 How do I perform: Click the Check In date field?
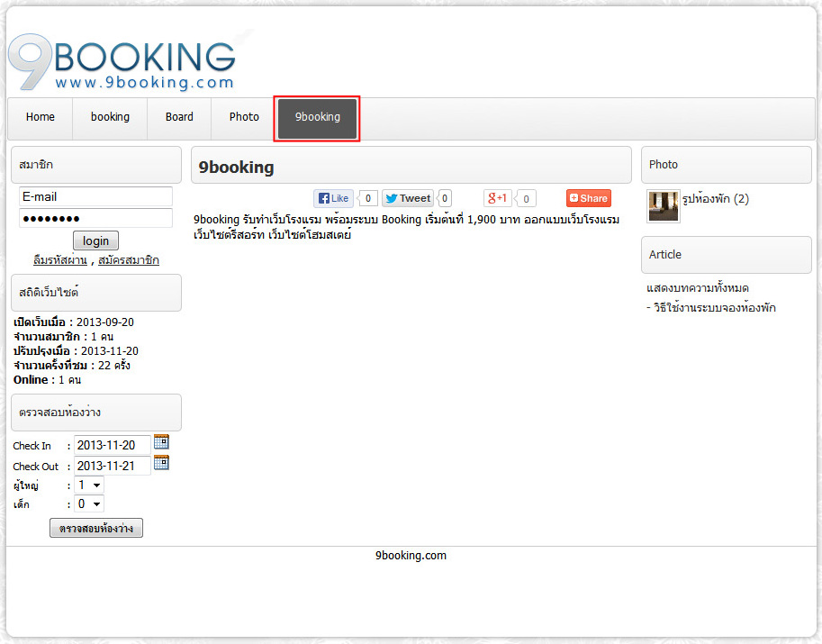(x=113, y=445)
